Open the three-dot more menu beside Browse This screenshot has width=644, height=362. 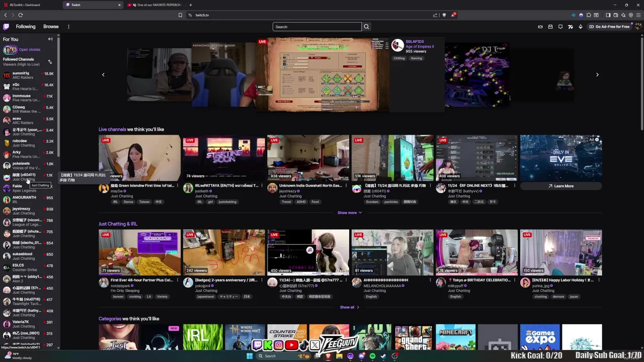click(x=68, y=27)
